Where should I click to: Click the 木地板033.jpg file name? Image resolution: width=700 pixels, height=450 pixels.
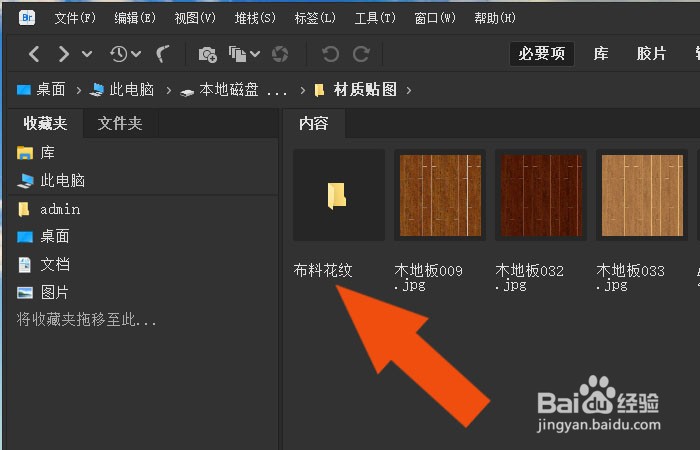(630, 277)
